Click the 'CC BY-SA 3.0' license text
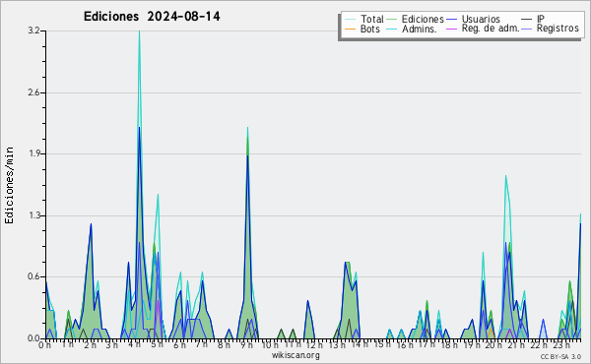The width and height of the screenshot is (591, 364). (560, 356)
